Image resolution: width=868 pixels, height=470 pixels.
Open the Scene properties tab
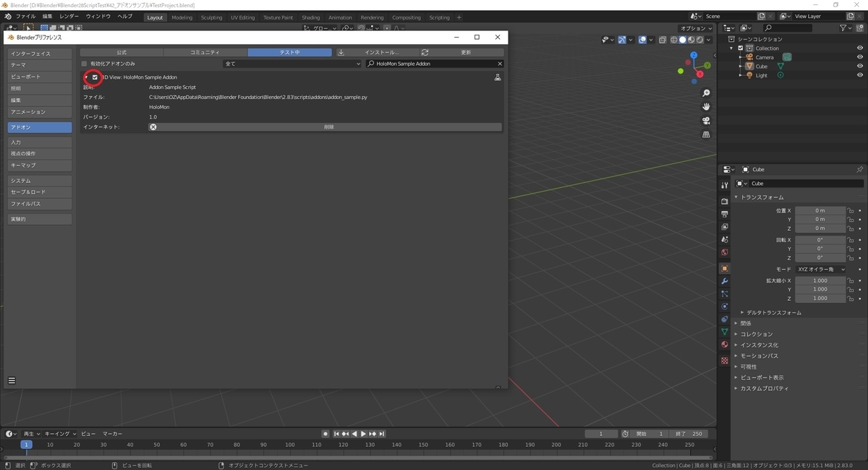click(x=724, y=239)
